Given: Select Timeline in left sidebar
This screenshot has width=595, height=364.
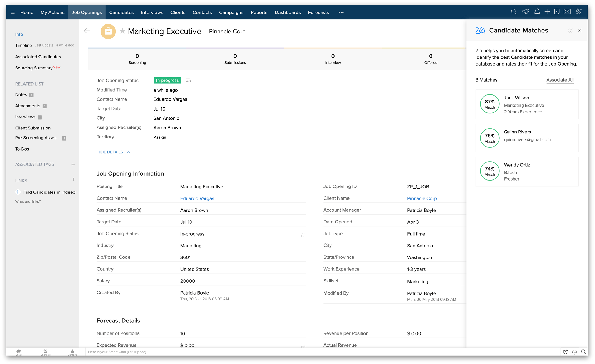Looking at the screenshot, I should point(23,46).
